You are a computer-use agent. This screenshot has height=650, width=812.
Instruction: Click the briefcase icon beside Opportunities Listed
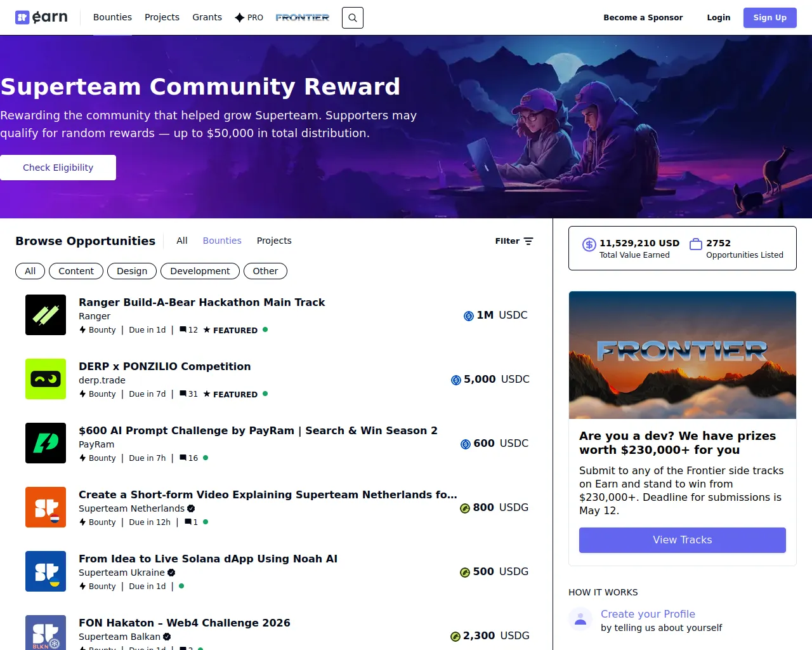coord(696,244)
